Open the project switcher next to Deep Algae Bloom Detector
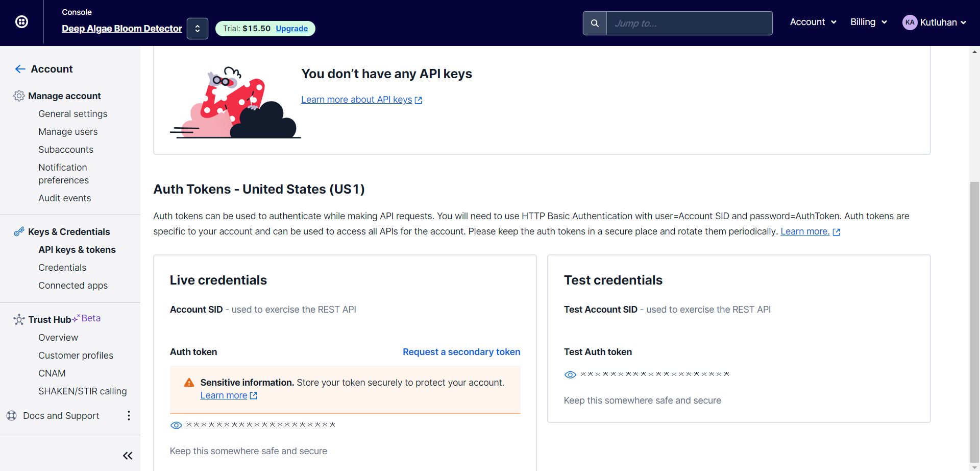 [x=198, y=28]
